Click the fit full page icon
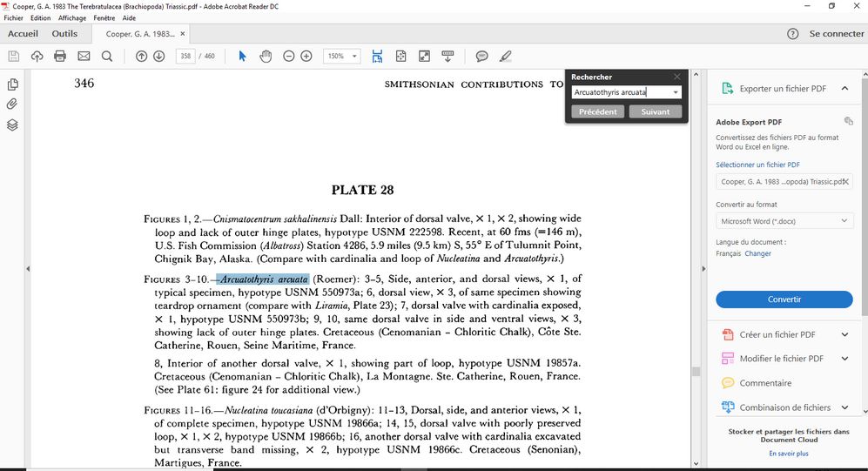 pos(400,56)
